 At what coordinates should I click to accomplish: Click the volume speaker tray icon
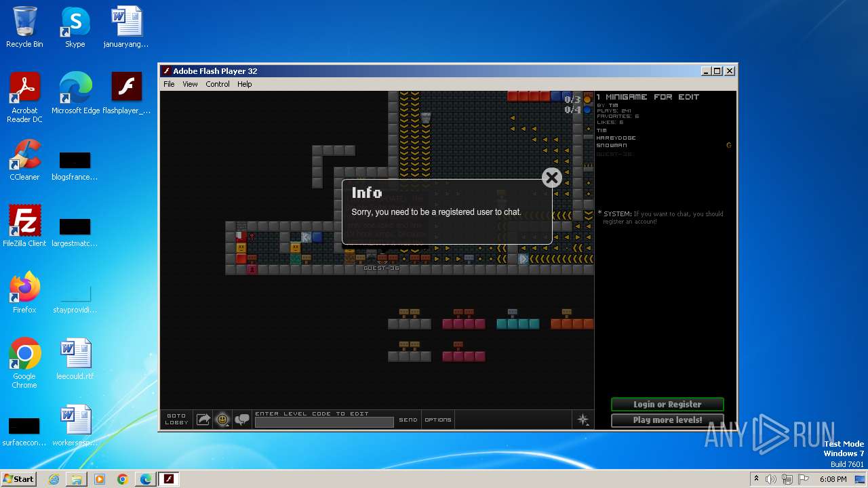point(771,479)
